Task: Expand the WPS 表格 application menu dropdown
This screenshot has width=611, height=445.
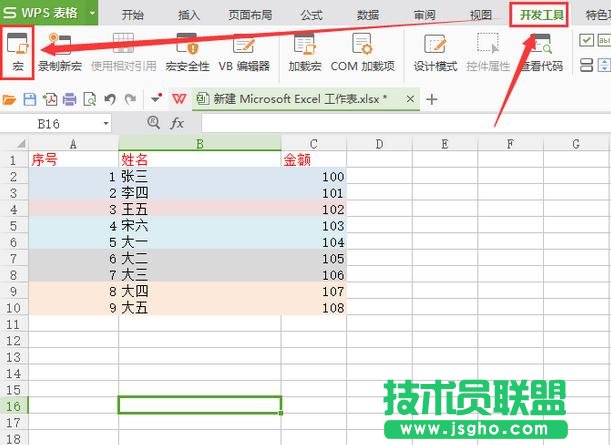Action: click(x=92, y=14)
